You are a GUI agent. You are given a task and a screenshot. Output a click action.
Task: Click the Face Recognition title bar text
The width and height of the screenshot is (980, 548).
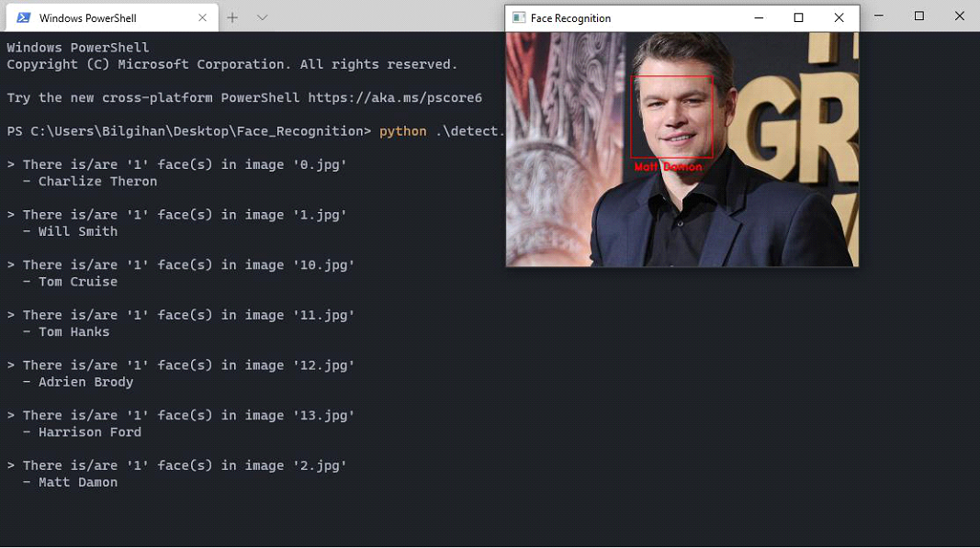[570, 18]
